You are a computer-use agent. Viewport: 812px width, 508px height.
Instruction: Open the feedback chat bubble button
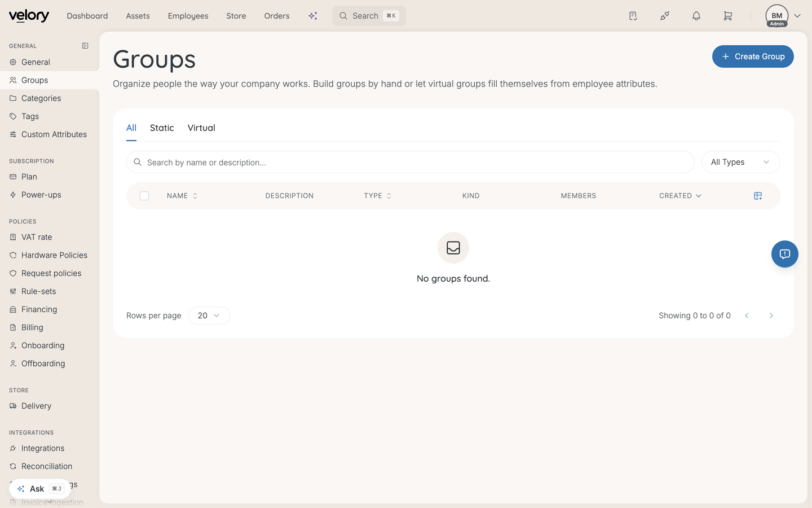click(x=785, y=254)
